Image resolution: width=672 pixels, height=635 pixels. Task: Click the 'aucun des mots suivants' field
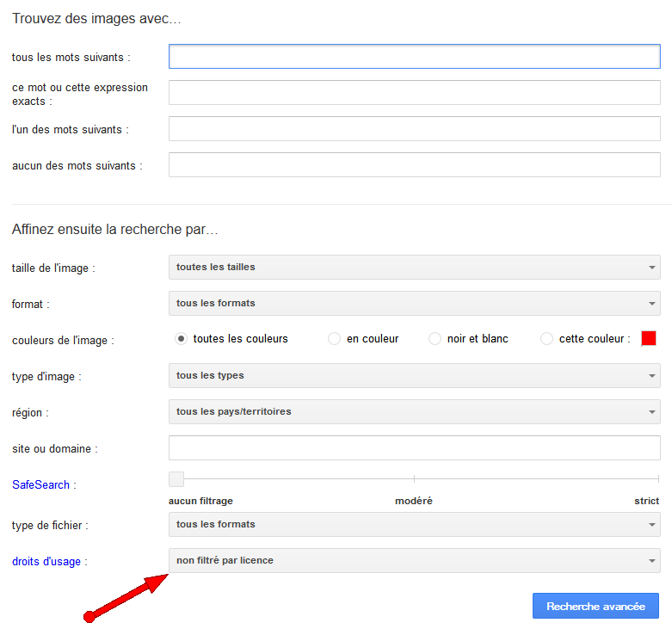414,165
